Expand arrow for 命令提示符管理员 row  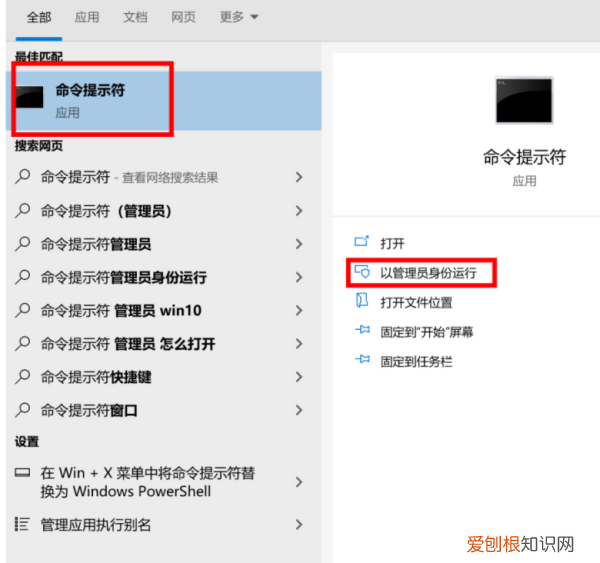tap(299, 244)
